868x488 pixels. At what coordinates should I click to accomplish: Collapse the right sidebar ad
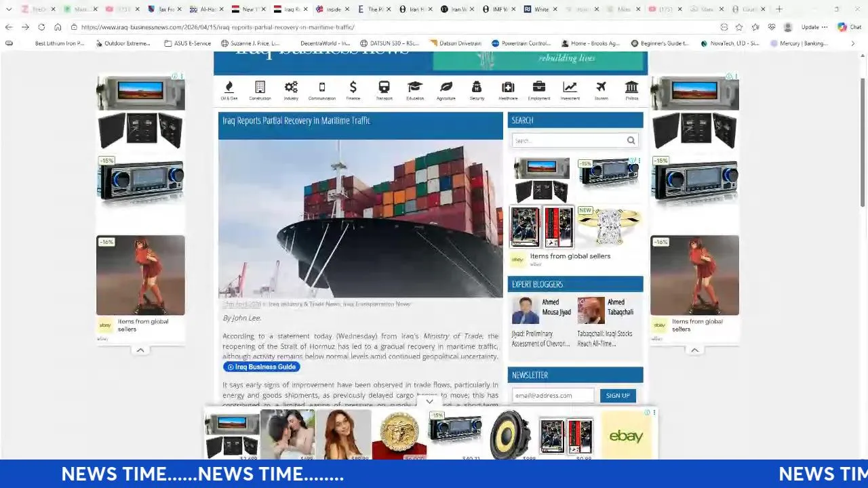[694, 350]
